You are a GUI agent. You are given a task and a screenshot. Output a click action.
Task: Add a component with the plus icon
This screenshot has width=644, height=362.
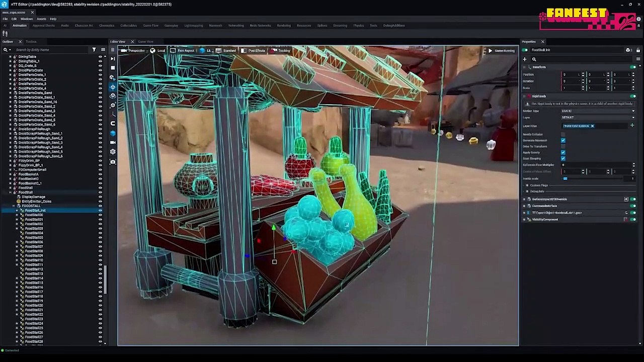pos(525,59)
